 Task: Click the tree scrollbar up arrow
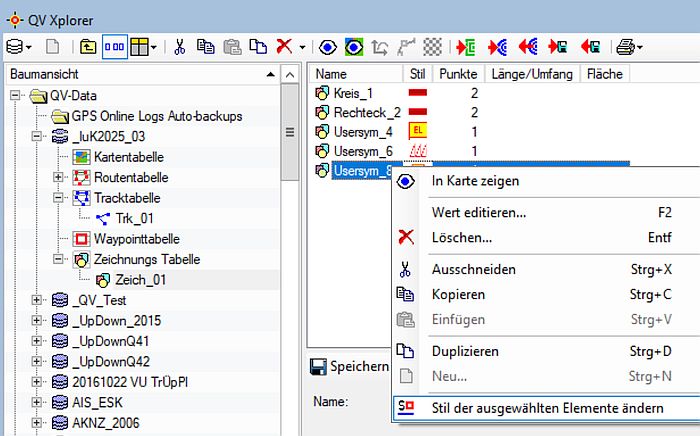tap(290, 75)
